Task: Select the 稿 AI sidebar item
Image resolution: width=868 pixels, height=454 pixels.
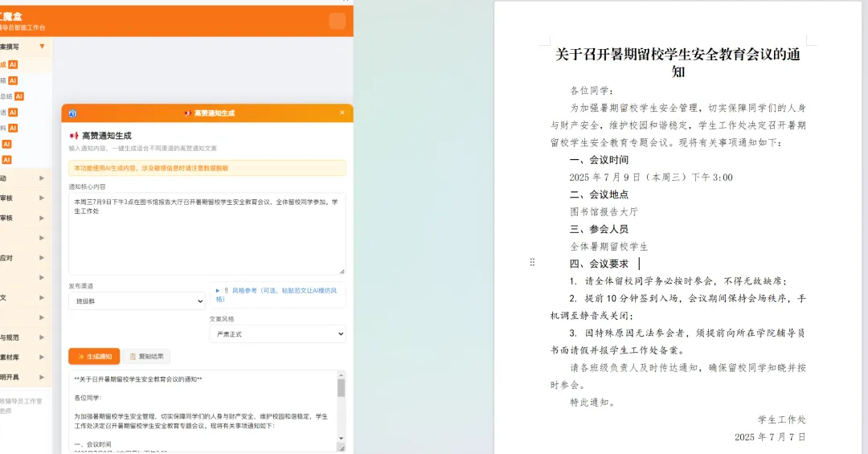Action: click(x=26, y=81)
